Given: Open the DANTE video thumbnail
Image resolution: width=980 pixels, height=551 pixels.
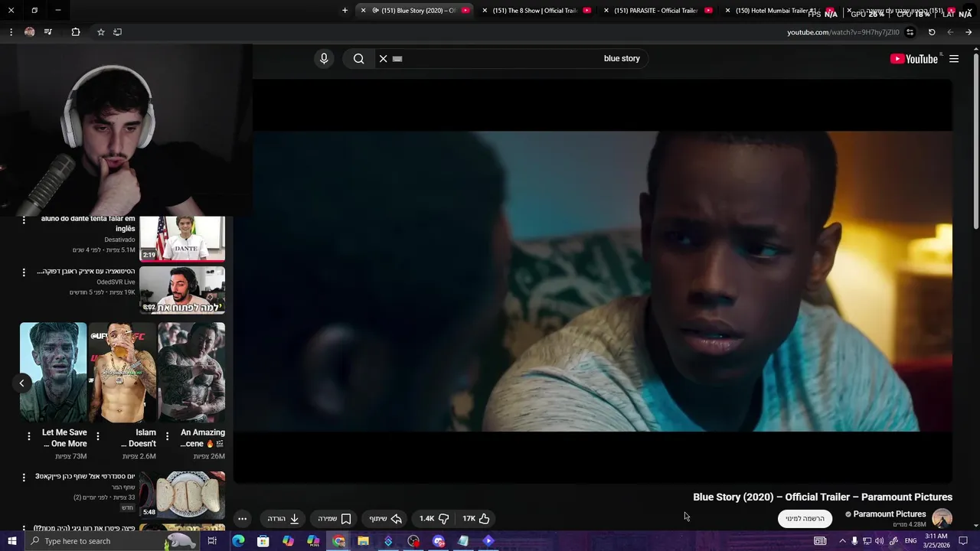Looking at the screenshot, I should click(x=182, y=239).
